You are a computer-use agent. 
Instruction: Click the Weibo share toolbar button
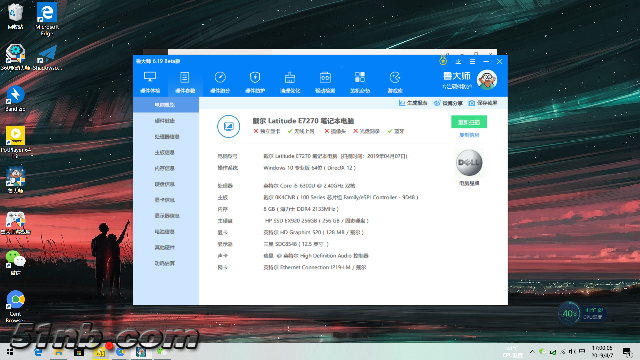tap(448, 103)
